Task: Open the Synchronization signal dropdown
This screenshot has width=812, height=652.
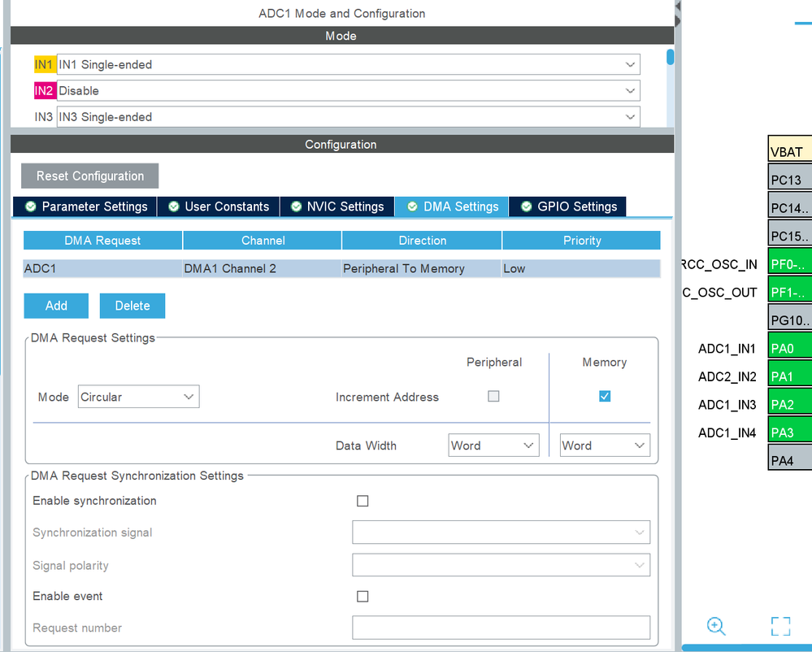Action: point(501,532)
